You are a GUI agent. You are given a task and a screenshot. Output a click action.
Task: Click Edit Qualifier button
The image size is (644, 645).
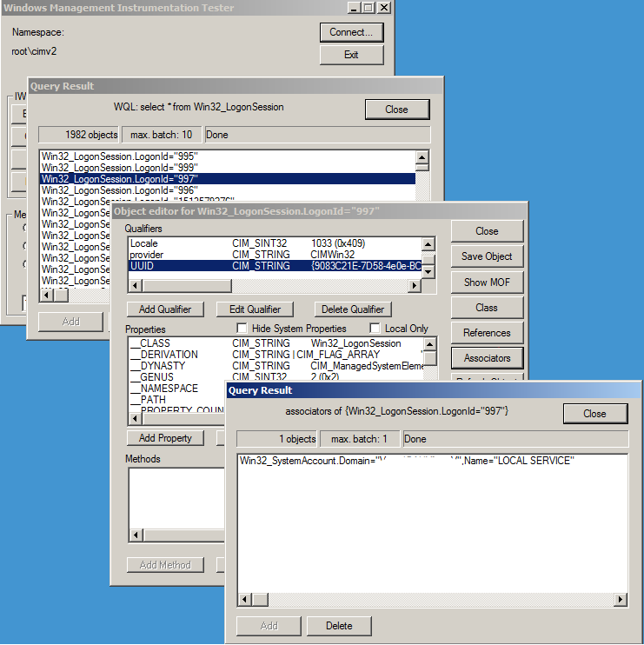tap(255, 309)
